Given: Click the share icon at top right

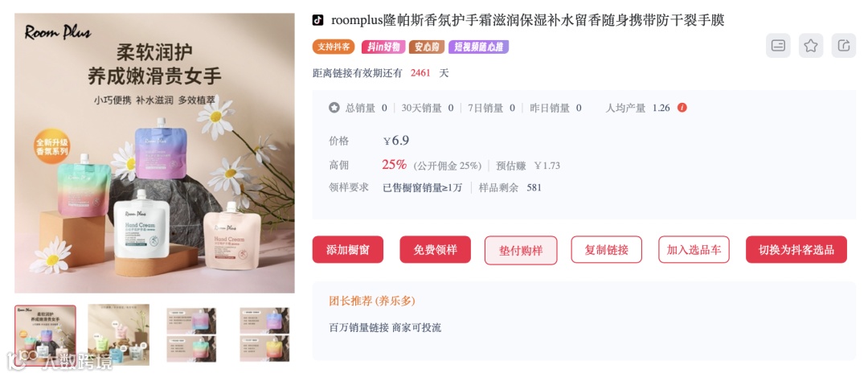Looking at the screenshot, I should coord(844,45).
